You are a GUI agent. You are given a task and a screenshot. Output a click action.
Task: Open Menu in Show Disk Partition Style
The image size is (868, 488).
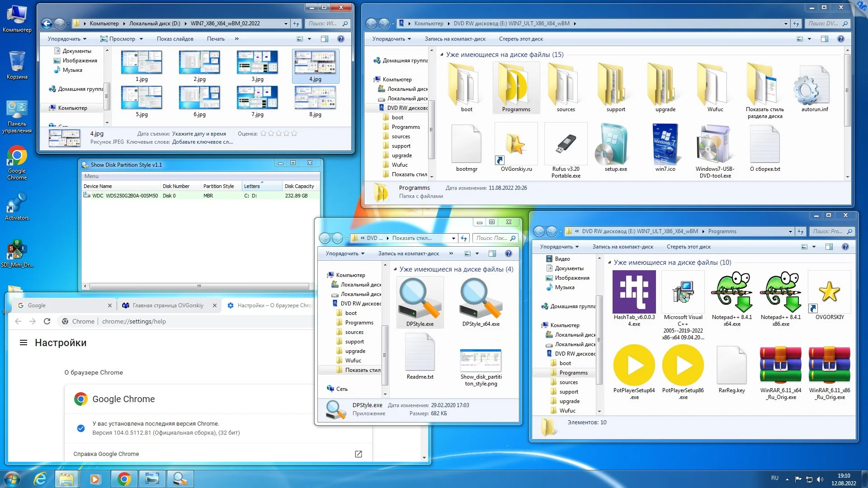(x=91, y=176)
